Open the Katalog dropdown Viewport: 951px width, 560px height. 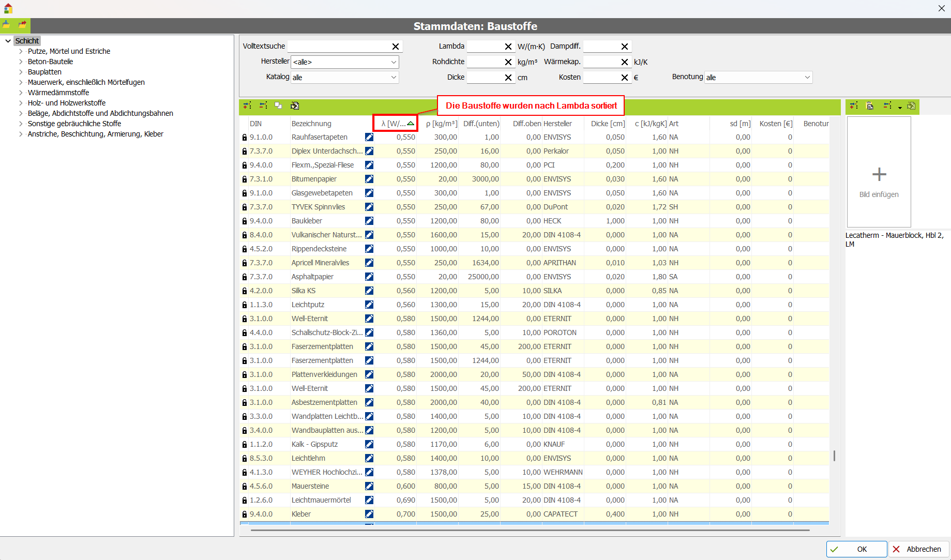pyautogui.click(x=394, y=78)
